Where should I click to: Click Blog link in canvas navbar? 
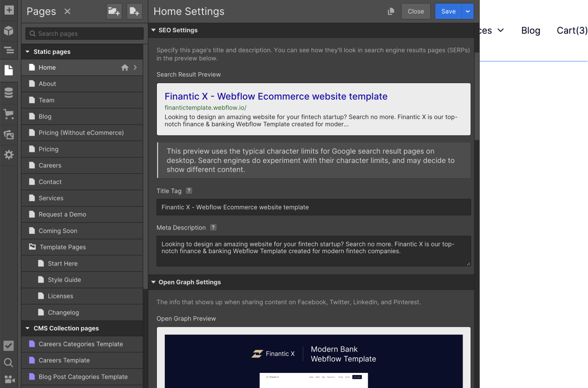(531, 30)
